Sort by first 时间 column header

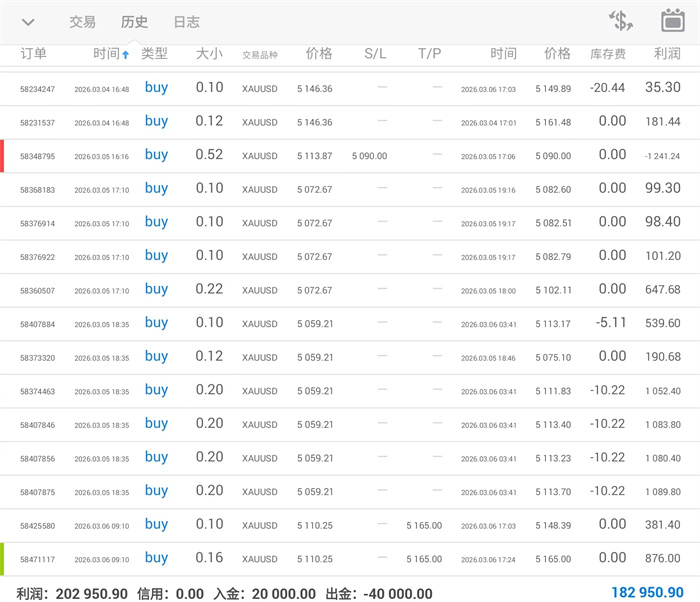click(110, 54)
